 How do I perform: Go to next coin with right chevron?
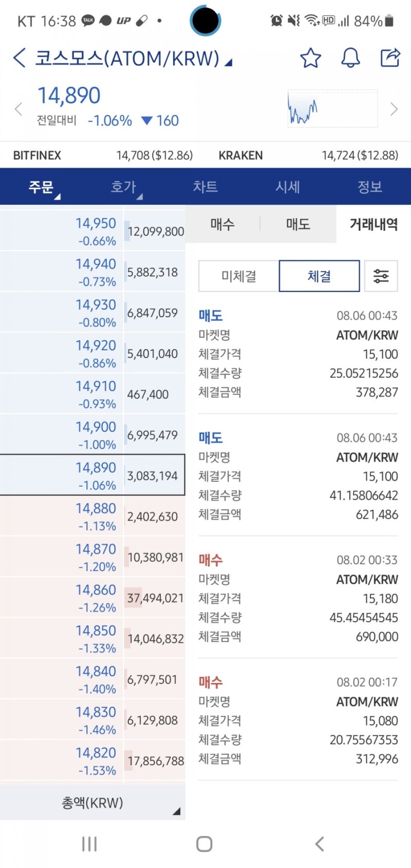coord(394,109)
